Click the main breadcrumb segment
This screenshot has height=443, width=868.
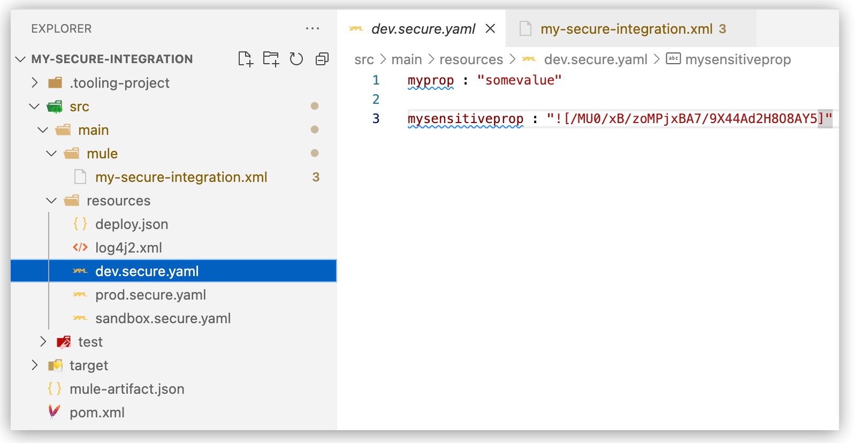[407, 59]
